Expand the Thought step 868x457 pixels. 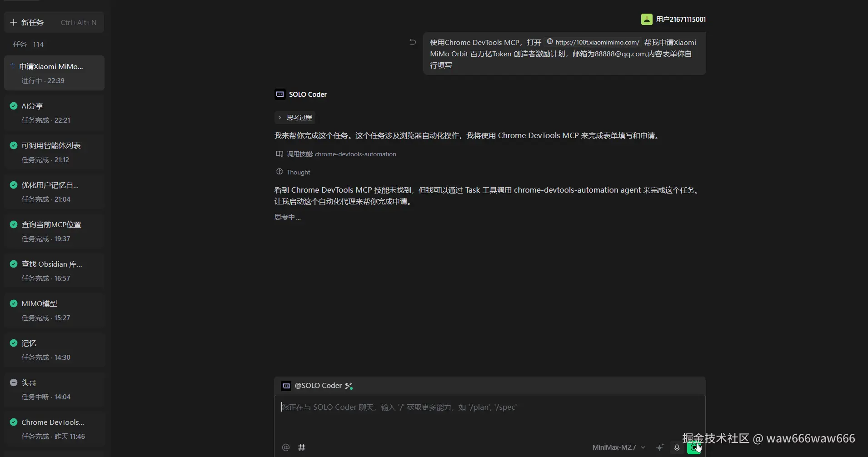pyautogui.click(x=293, y=172)
